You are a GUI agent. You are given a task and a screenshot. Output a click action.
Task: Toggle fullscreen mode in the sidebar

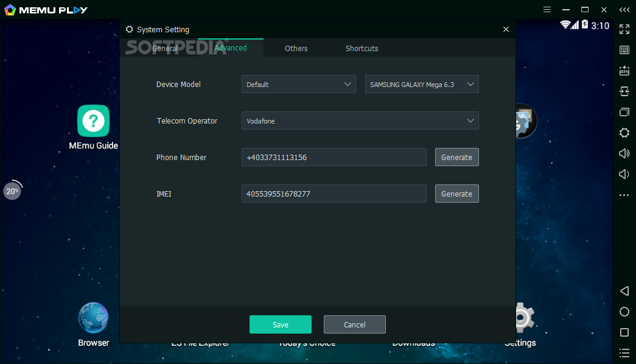(624, 29)
